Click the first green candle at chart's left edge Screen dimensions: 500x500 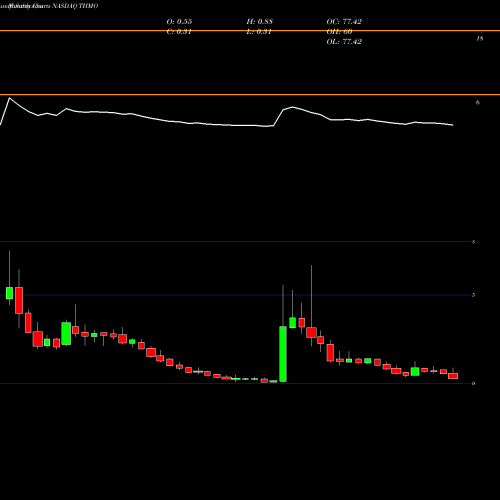10,293
